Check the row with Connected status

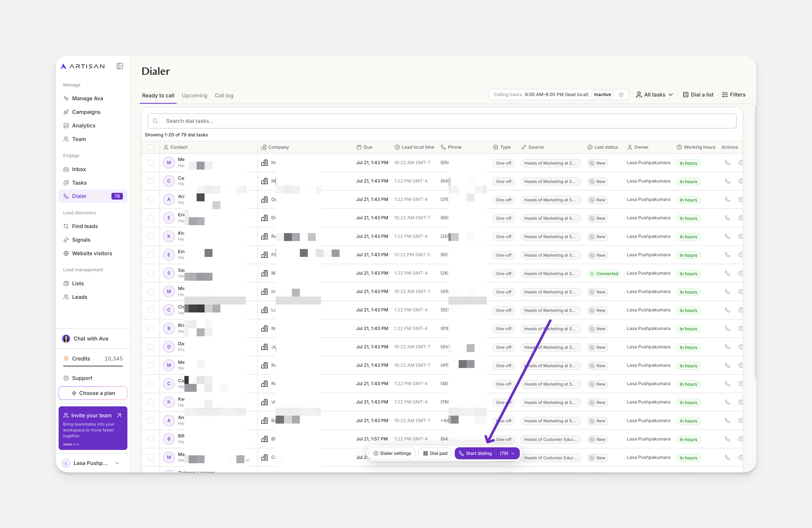coord(150,273)
